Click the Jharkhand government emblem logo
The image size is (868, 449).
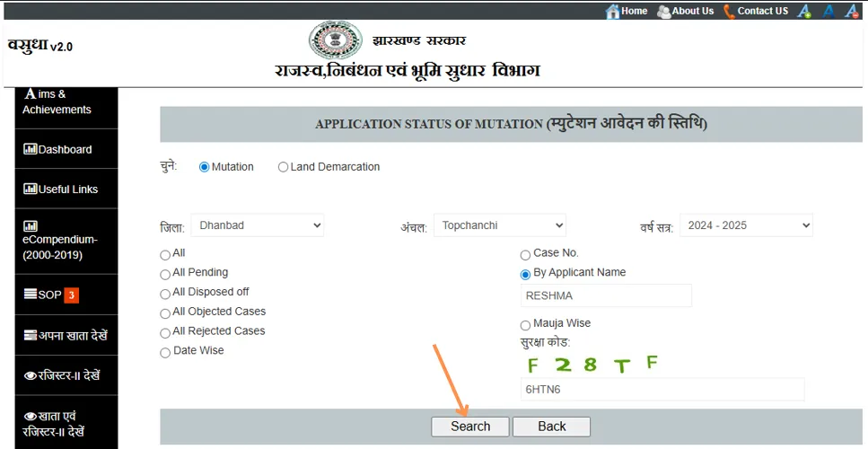pyautogui.click(x=335, y=40)
